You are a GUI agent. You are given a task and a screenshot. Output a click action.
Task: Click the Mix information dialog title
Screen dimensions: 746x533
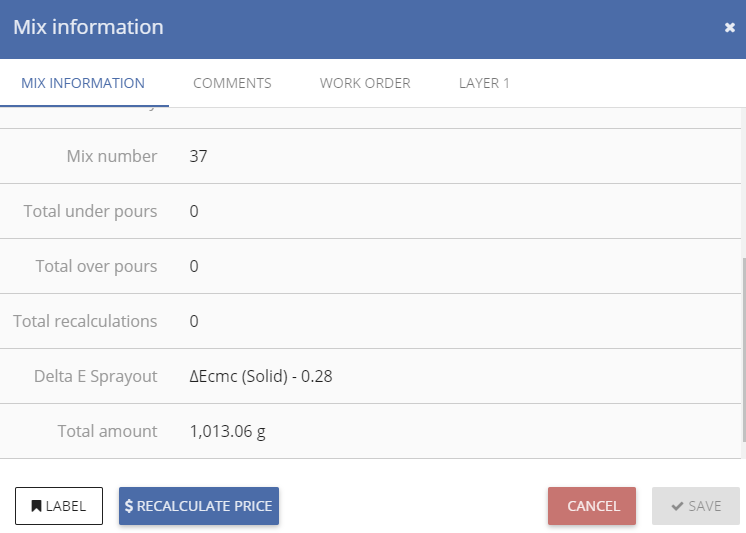tap(88, 27)
